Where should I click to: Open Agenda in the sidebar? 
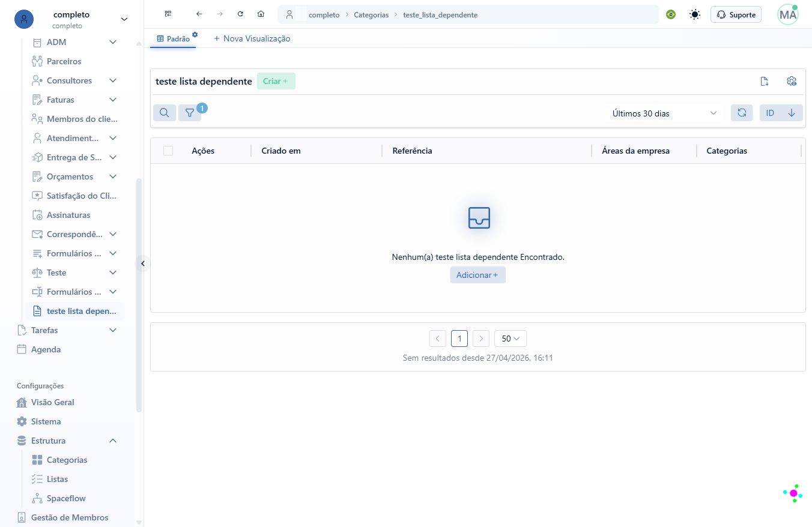click(46, 349)
